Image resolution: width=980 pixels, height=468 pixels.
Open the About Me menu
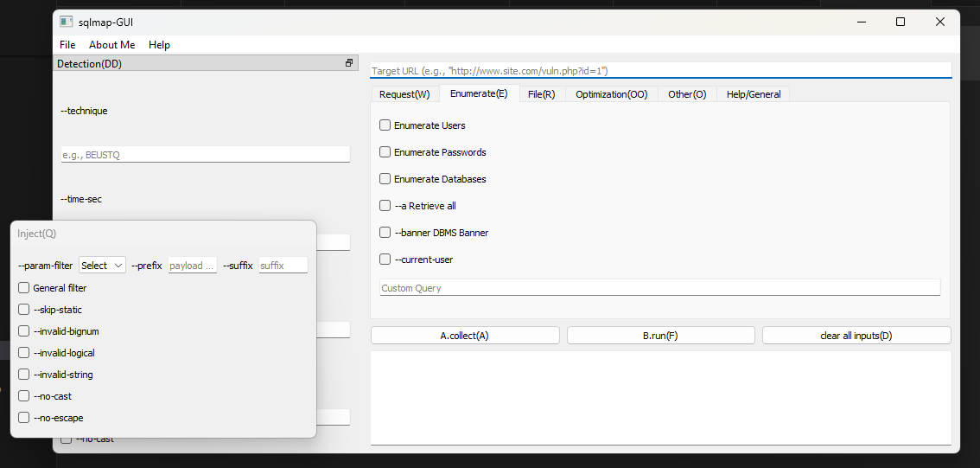[x=111, y=45]
